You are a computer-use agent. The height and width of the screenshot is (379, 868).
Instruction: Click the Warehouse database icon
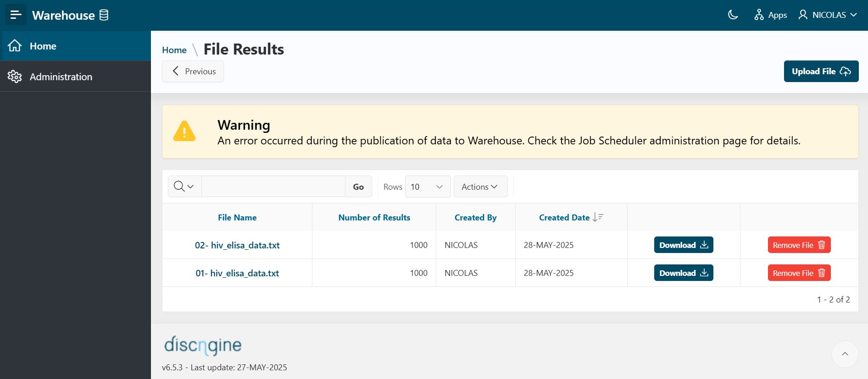coord(104,15)
